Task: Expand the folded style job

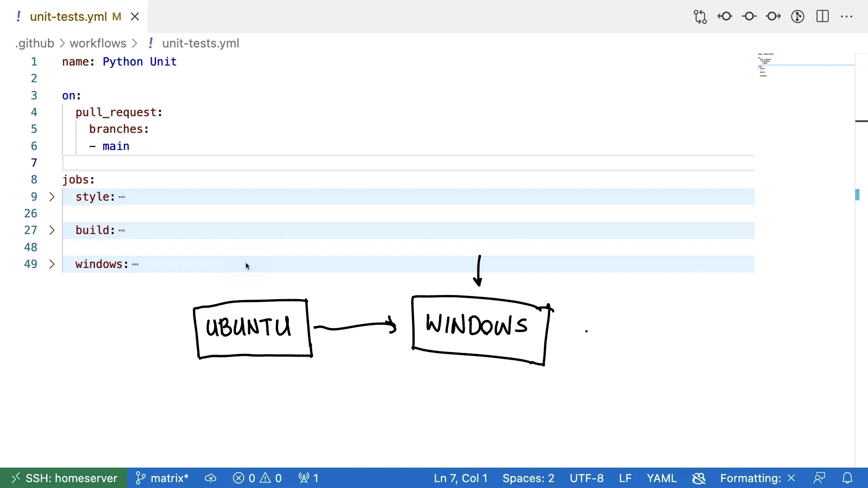Action: point(52,197)
